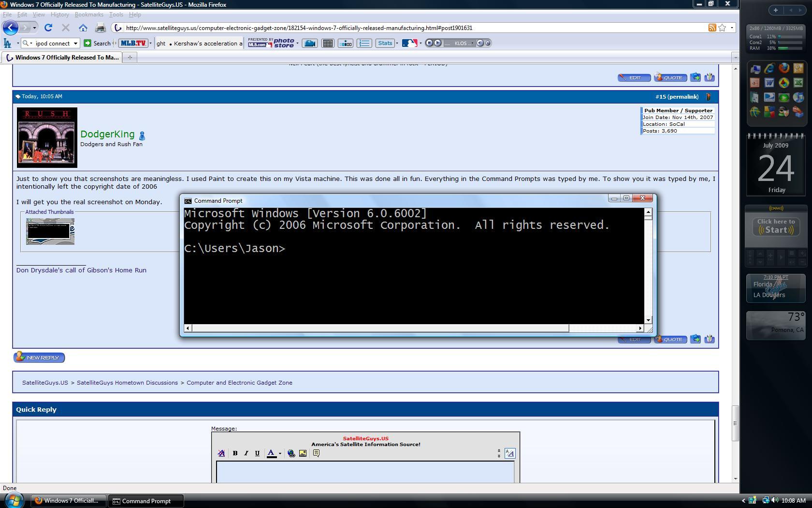
Task: Mute the radio with speaker icon
Action: [480, 43]
